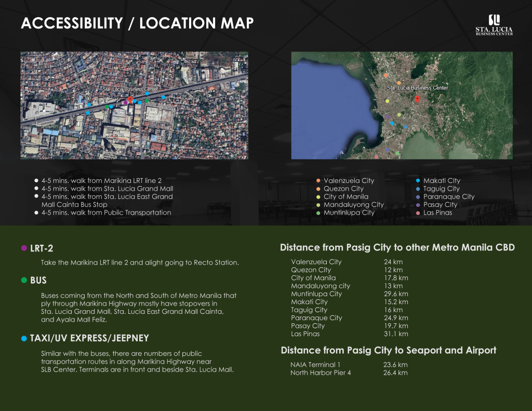Image resolution: width=532 pixels, height=411 pixels.
Task: Click 'Distance from Pasig City to Seaport and Airport'
Action: [389, 350]
